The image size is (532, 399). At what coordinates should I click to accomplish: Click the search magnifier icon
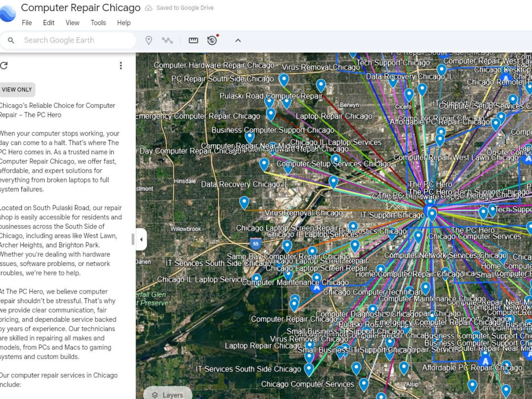tap(11, 40)
